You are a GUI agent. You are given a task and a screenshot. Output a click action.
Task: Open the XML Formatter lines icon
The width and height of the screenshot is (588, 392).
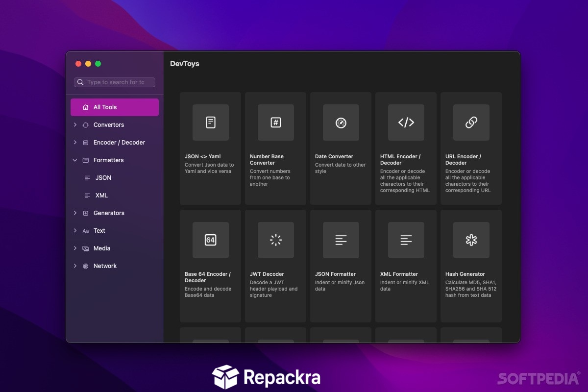tap(406, 240)
